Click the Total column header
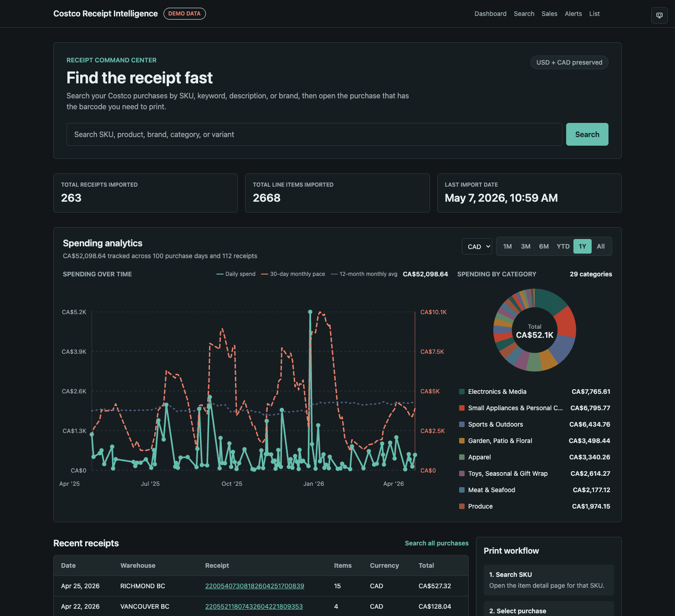This screenshot has width=675, height=616. point(426,565)
